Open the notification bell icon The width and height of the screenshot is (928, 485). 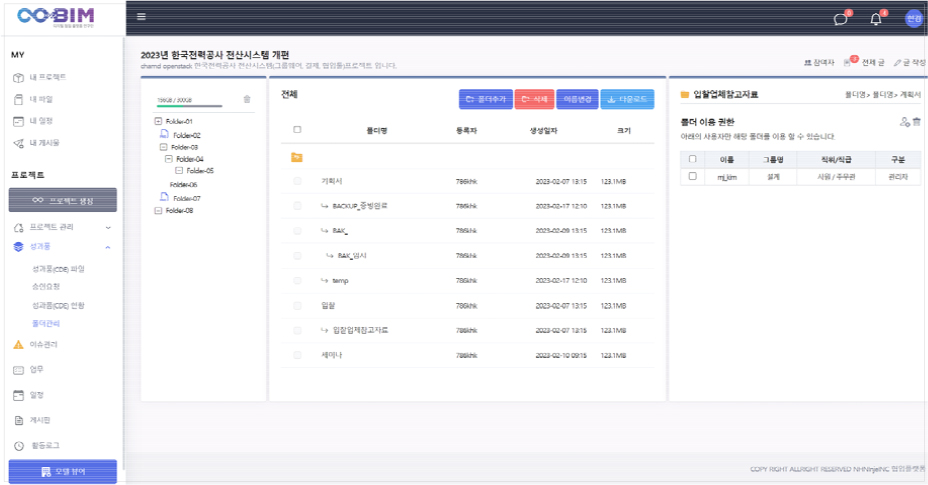click(x=876, y=19)
